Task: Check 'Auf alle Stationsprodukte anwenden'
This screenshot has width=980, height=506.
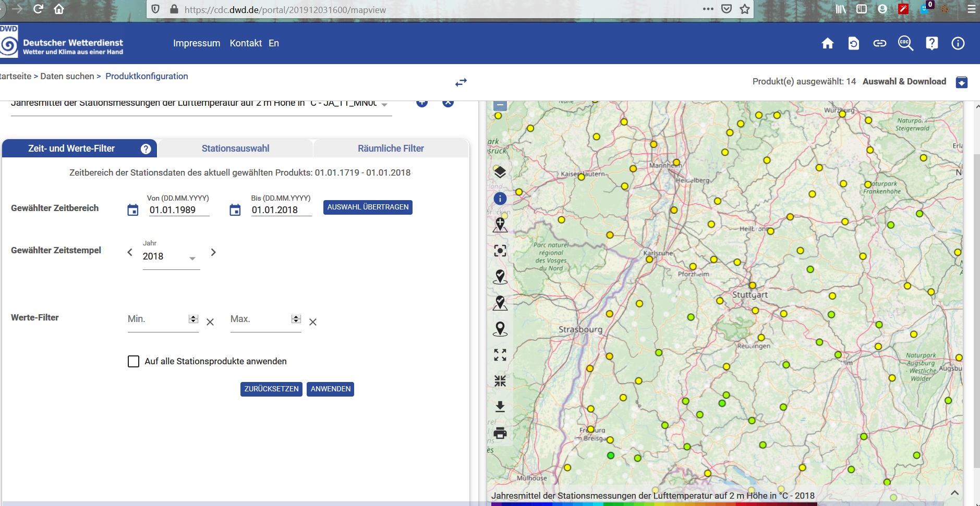Action: tap(134, 362)
